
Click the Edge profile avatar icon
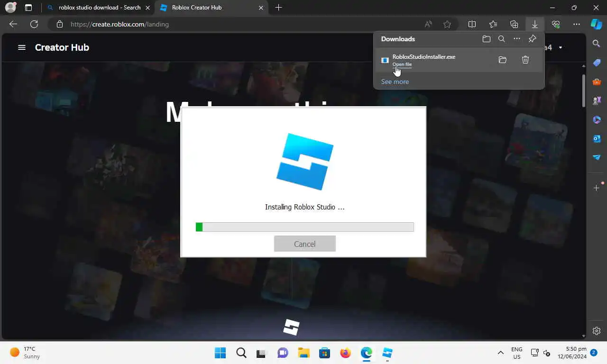point(10,8)
